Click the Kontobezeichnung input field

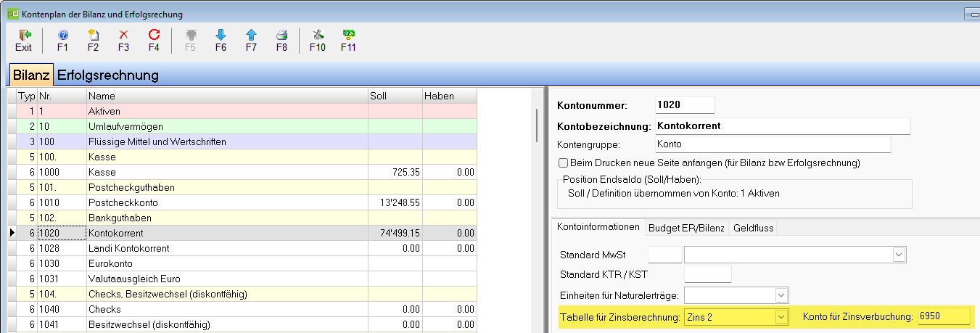(782, 126)
